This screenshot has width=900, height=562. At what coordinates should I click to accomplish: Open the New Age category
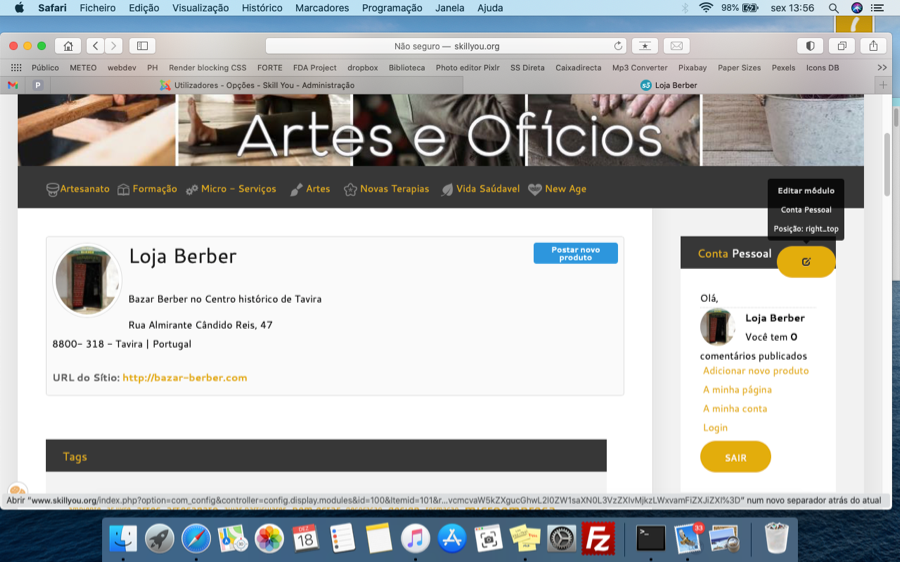[557, 189]
